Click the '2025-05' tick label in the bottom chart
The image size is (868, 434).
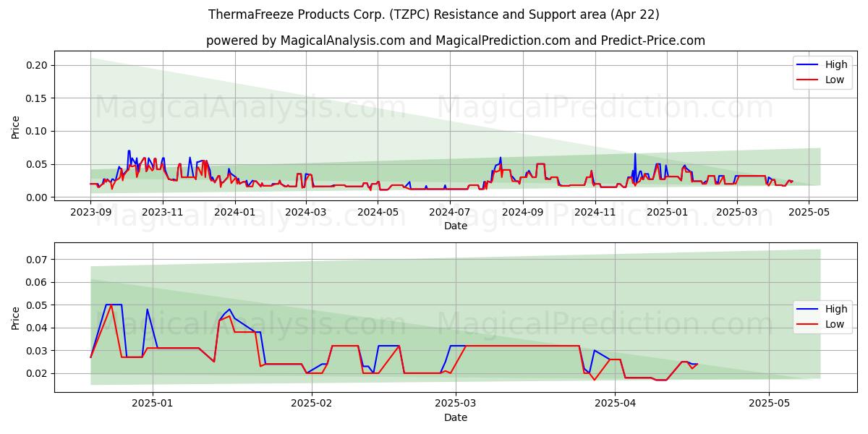[x=770, y=404]
